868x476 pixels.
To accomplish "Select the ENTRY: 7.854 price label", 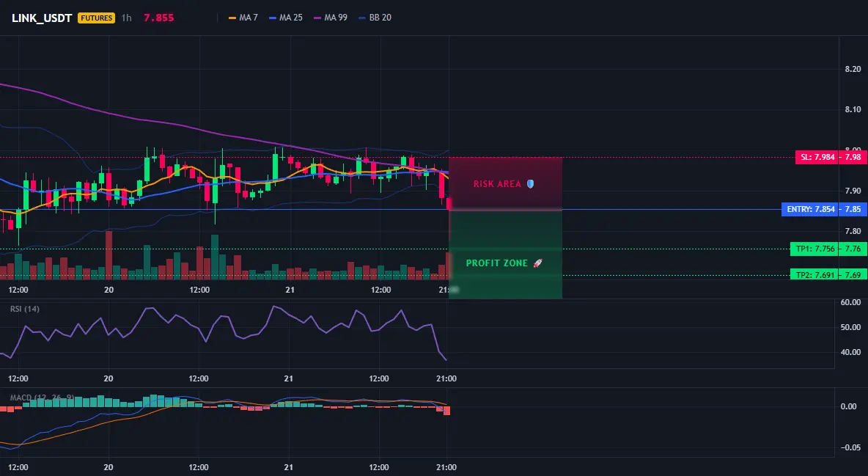I will pos(809,210).
